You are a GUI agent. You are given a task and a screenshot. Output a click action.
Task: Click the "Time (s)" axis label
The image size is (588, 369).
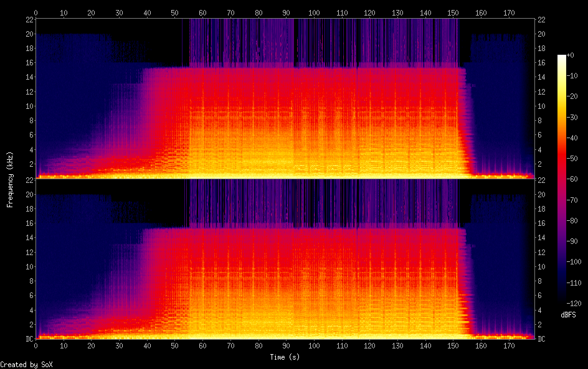(285, 357)
